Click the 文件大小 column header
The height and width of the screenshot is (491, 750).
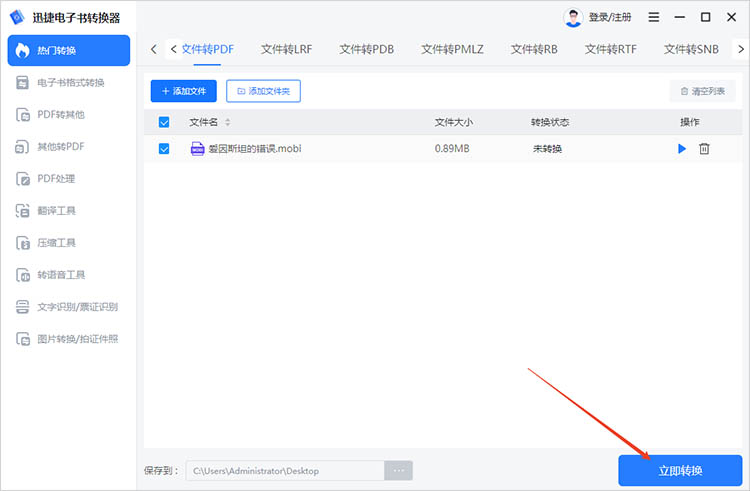pyautogui.click(x=453, y=122)
